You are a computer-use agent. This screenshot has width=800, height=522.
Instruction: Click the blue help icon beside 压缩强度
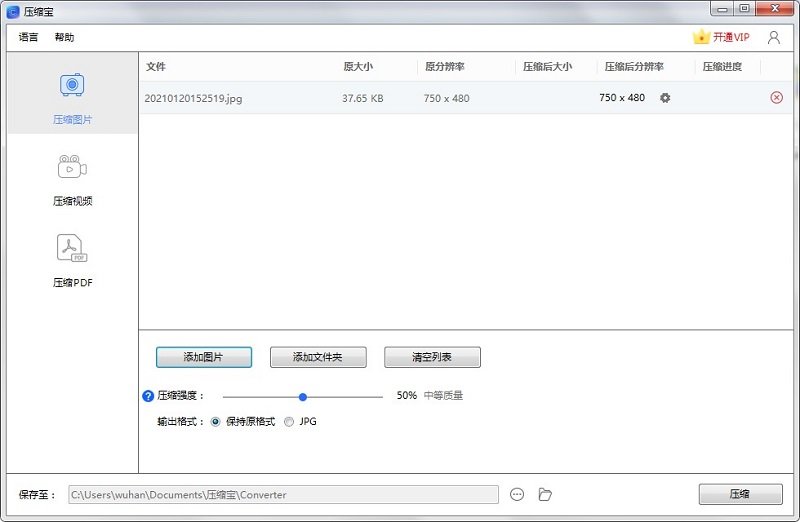tap(149, 396)
